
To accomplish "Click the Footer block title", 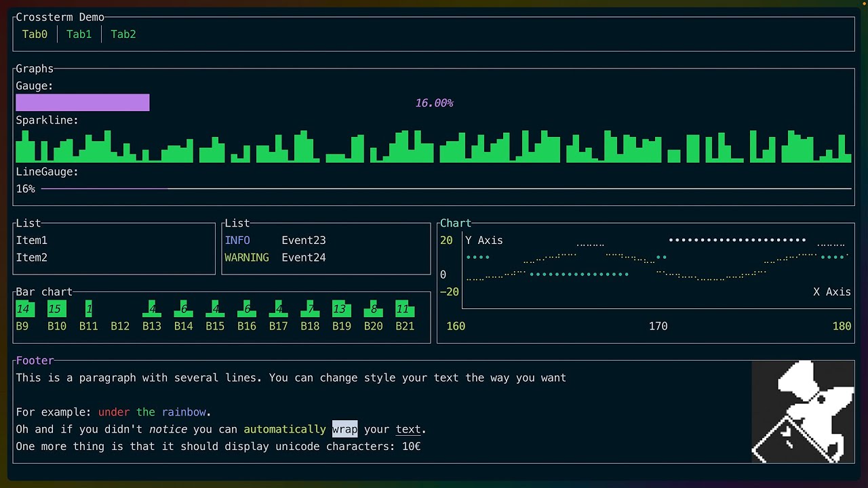I will [35, 361].
